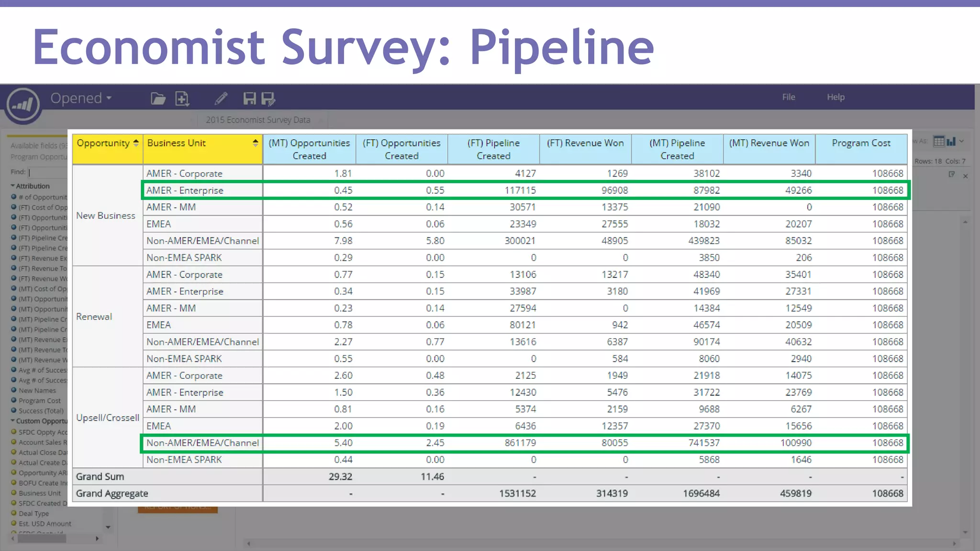Click the 29.32 grand sum cell
Image resolution: width=980 pixels, height=551 pixels.
[x=309, y=476]
